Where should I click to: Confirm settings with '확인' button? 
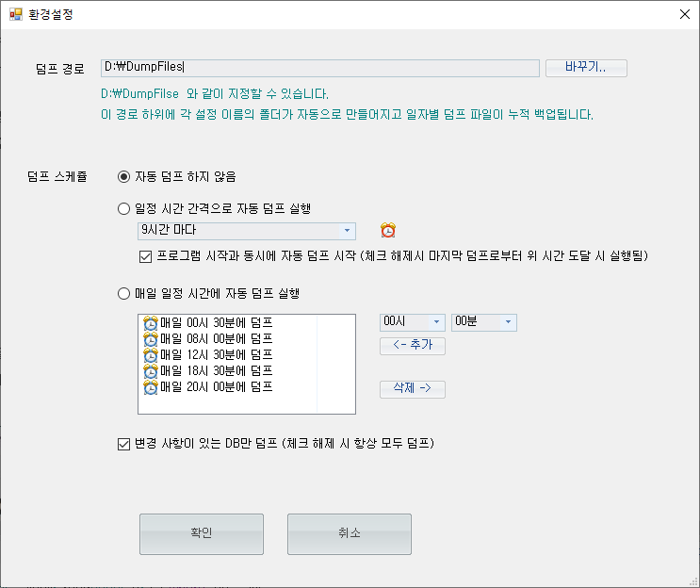[202, 534]
